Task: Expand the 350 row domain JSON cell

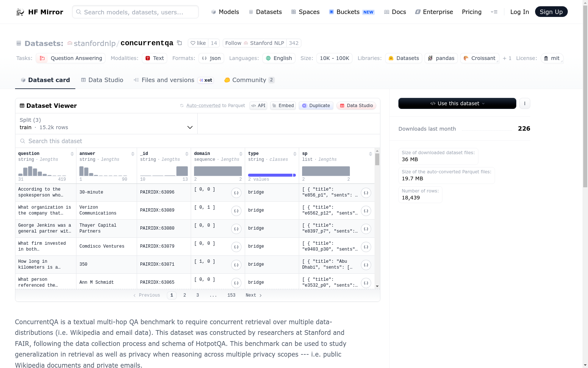Action: tap(236, 265)
